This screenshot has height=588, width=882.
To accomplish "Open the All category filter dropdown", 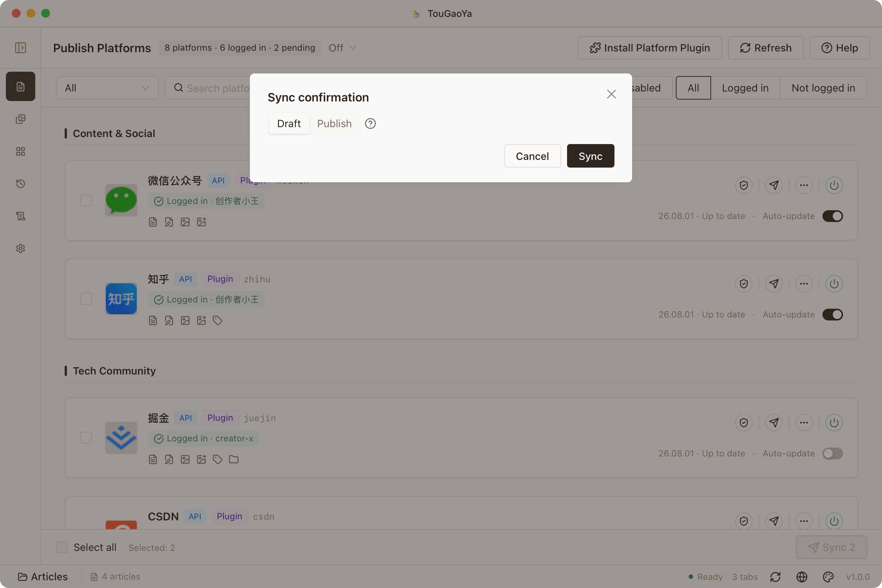I will [x=107, y=88].
